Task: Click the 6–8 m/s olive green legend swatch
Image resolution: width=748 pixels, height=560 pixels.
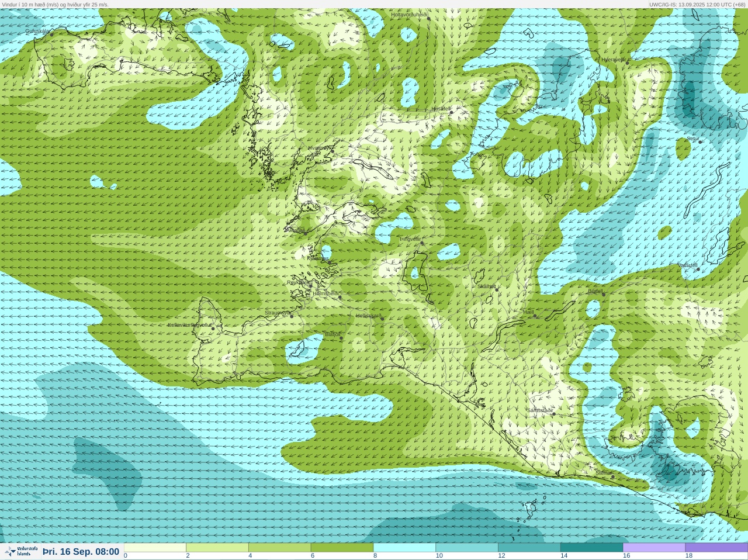Action: pos(342,548)
